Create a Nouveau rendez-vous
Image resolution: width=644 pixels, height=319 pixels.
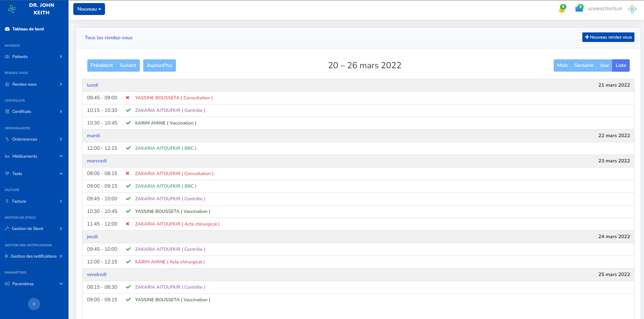coord(608,37)
